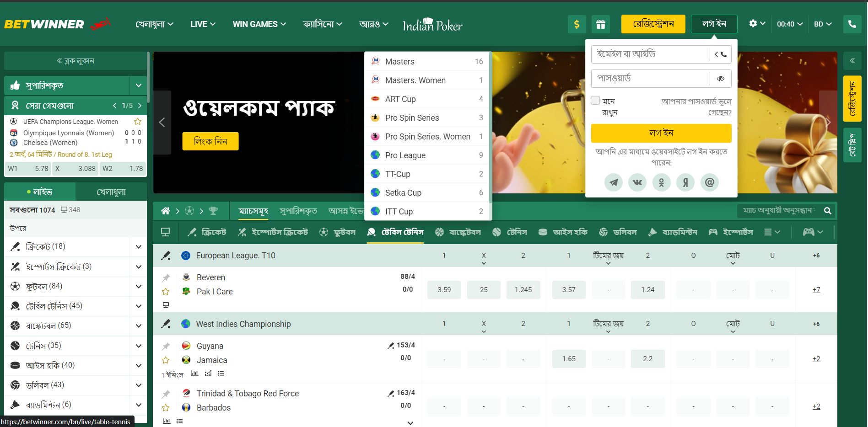Viewport: 868px width, 427px height.
Task: Switch login to phone number icon
Action: [720, 54]
